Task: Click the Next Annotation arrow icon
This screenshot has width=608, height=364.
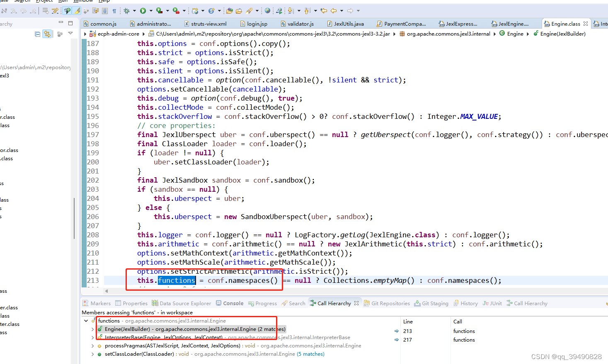Action: pos(290,11)
